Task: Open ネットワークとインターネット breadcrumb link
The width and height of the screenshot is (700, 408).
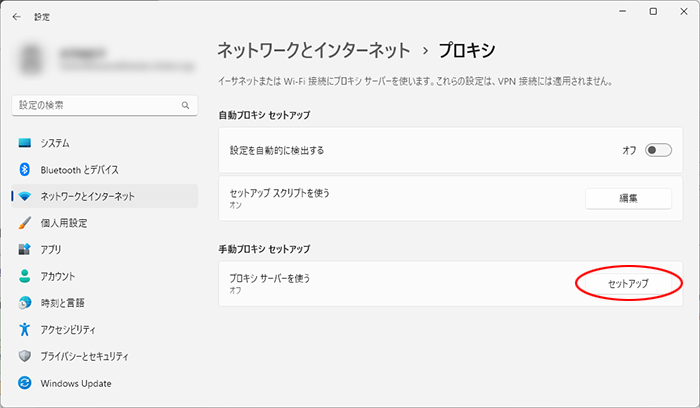Action: pyautogui.click(x=312, y=49)
